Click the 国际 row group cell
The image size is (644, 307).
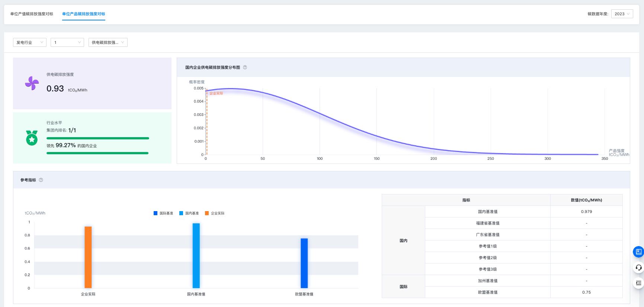[x=404, y=287]
